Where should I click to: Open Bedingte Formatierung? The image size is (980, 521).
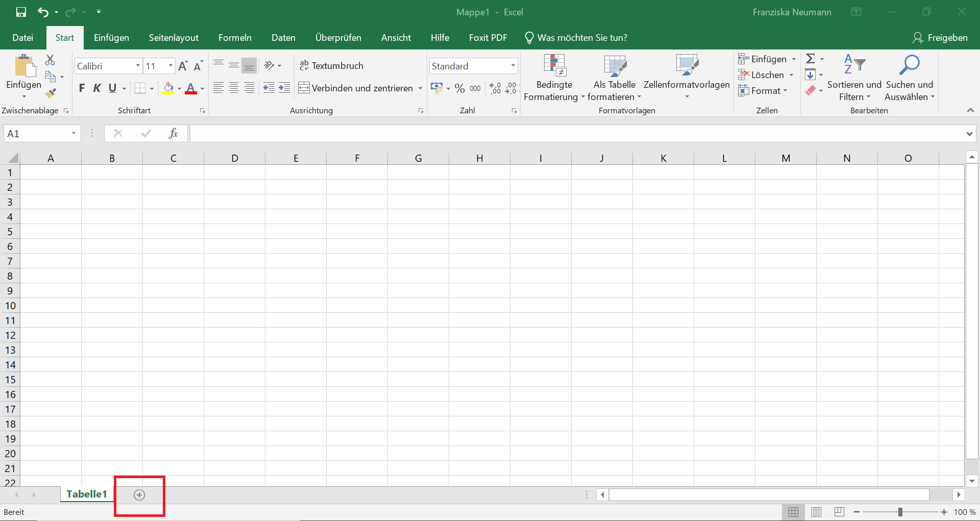(x=554, y=78)
